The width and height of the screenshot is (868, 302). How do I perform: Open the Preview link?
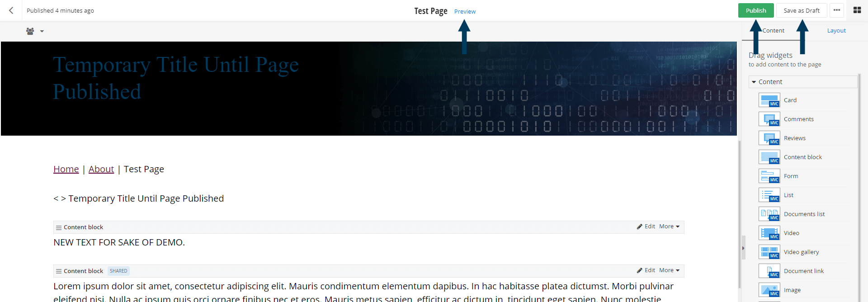click(465, 11)
